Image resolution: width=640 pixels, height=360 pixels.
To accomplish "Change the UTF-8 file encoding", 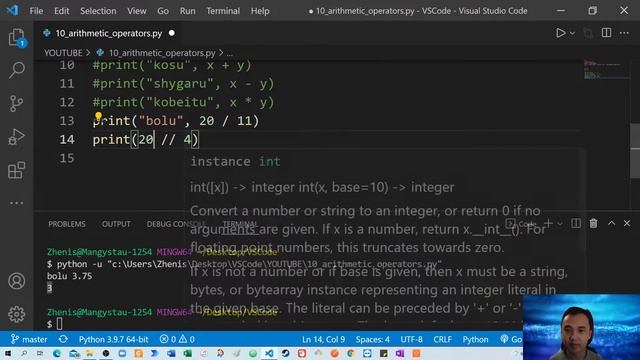I will [x=411, y=339].
